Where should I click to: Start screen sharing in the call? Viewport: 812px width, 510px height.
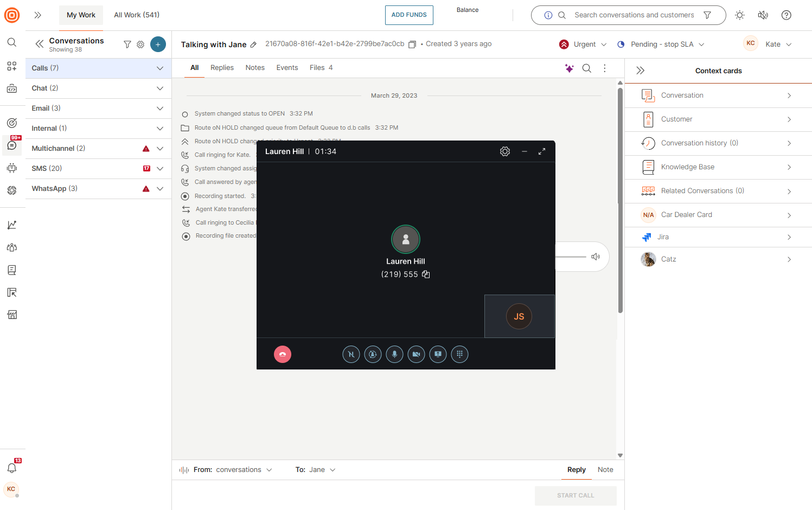tap(438, 354)
